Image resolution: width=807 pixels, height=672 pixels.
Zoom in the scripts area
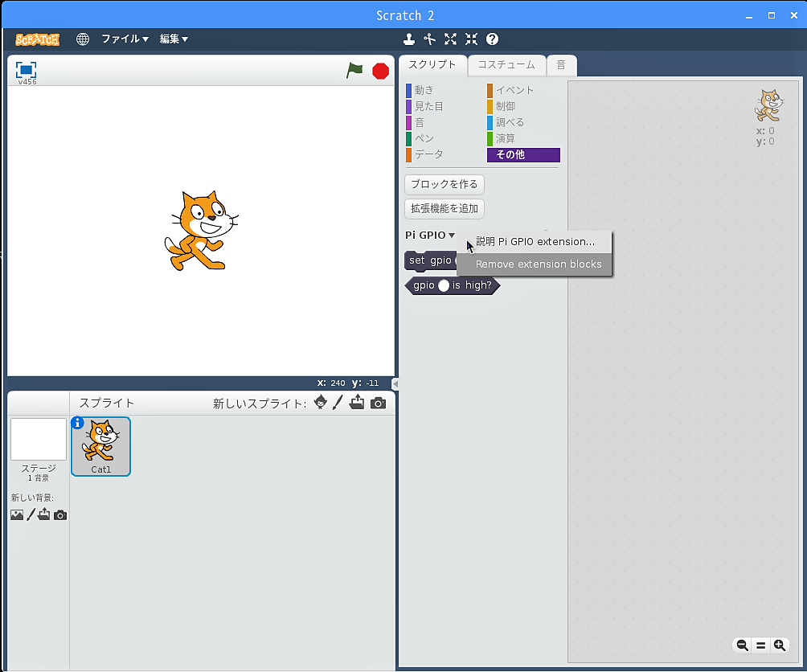point(779,645)
